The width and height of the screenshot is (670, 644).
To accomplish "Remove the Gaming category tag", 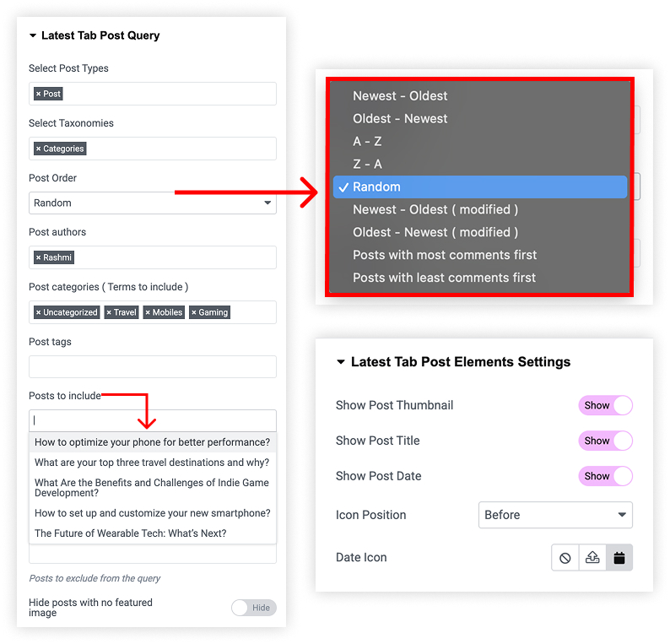I will pos(194,313).
